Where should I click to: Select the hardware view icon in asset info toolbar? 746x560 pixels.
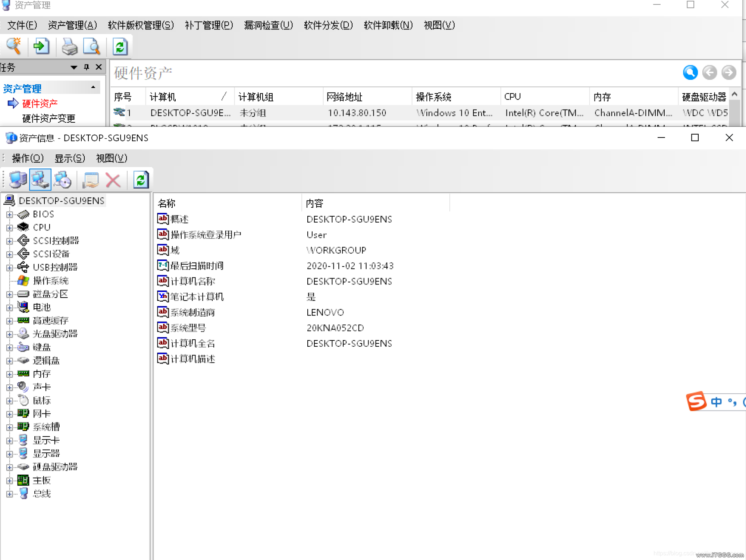[x=40, y=180]
